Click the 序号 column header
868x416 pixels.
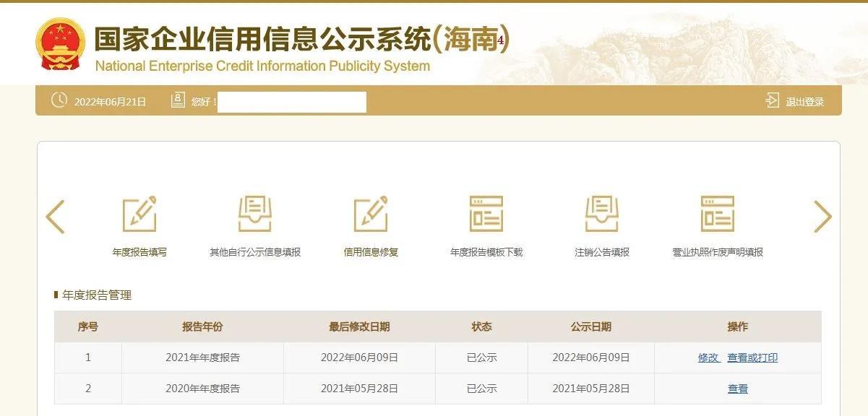pos(88,326)
